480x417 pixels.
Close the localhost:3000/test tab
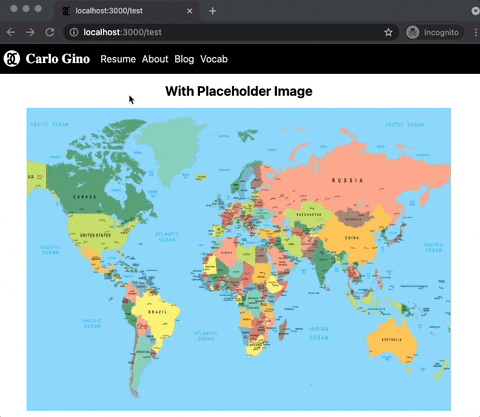pyautogui.click(x=189, y=11)
